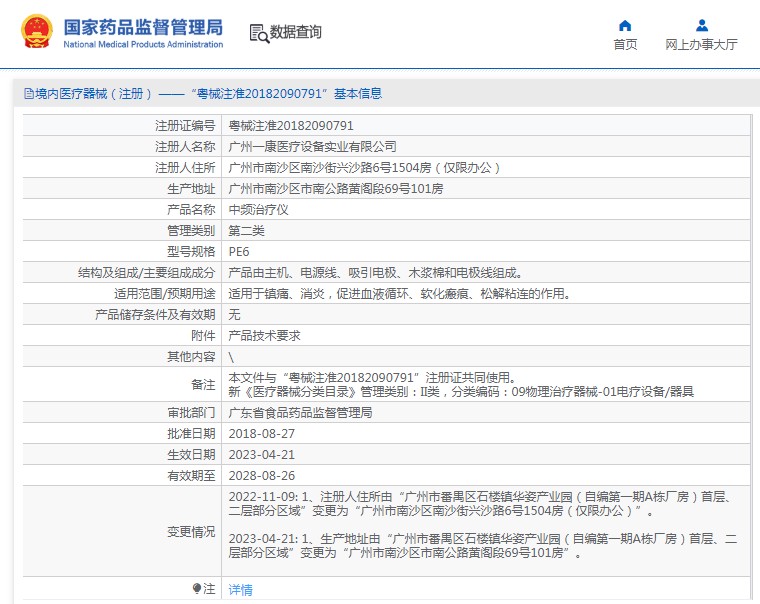Click the National Medical Products Administration subtitle
This screenshot has height=604, width=760.
point(143,45)
